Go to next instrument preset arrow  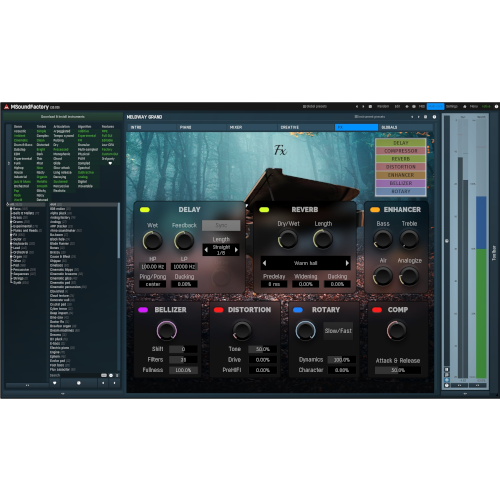pos(419,117)
